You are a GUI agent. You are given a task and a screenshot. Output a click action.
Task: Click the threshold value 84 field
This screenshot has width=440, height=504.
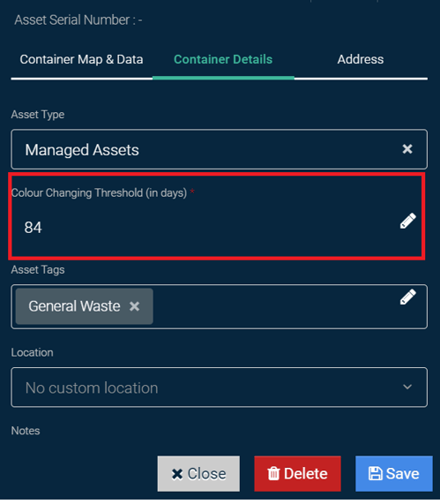205,227
